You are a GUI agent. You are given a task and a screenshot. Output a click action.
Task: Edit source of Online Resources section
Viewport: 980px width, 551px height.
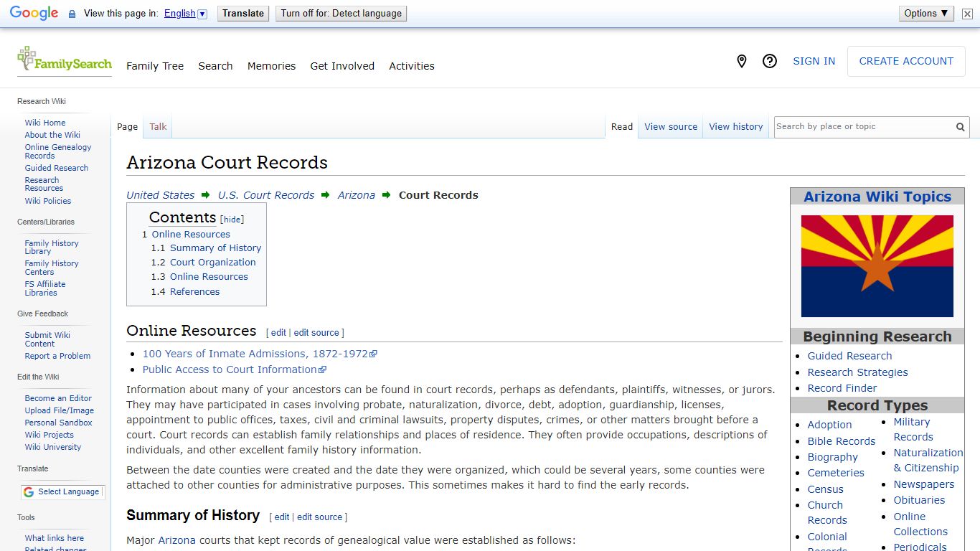coord(316,333)
